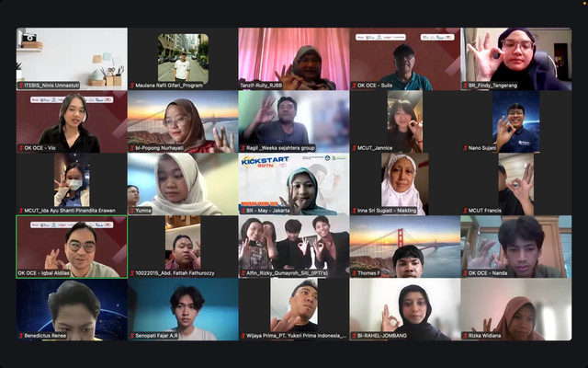Select the Tanzif-Rully_RJBB video tile

(x=294, y=59)
